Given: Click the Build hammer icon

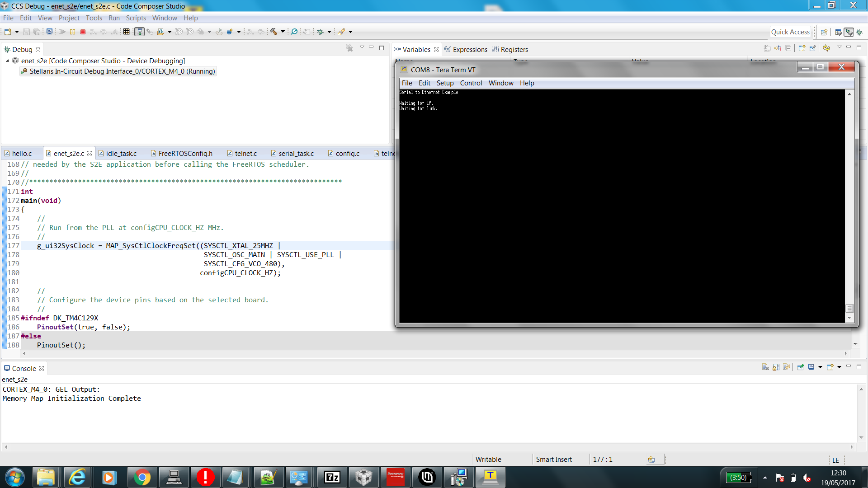Looking at the screenshot, I should (274, 32).
